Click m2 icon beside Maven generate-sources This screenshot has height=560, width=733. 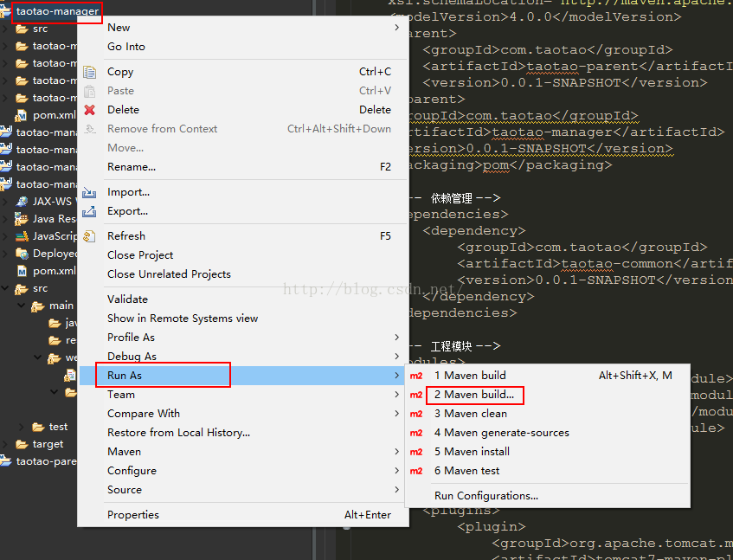coord(416,434)
